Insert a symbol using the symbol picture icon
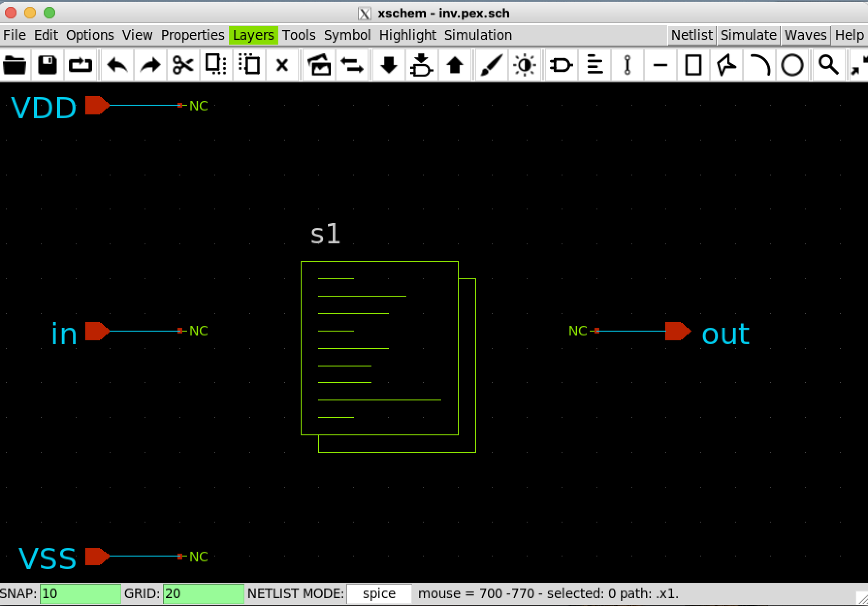The image size is (868, 606). tap(320, 64)
